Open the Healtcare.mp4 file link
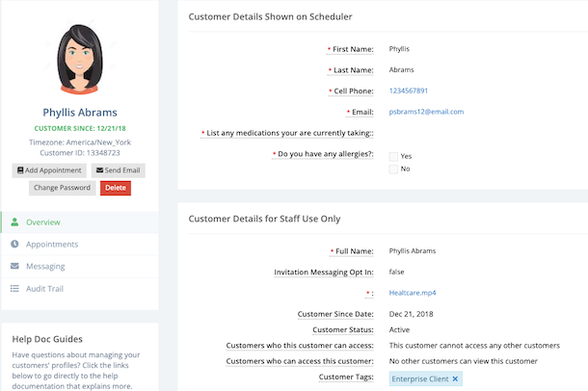 click(413, 293)
